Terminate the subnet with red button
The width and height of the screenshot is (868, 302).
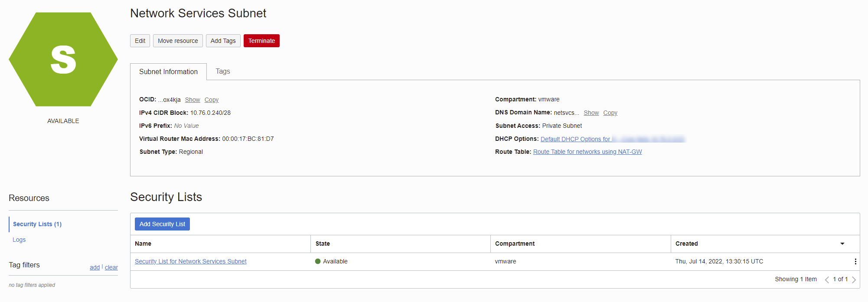coord(261,41)
